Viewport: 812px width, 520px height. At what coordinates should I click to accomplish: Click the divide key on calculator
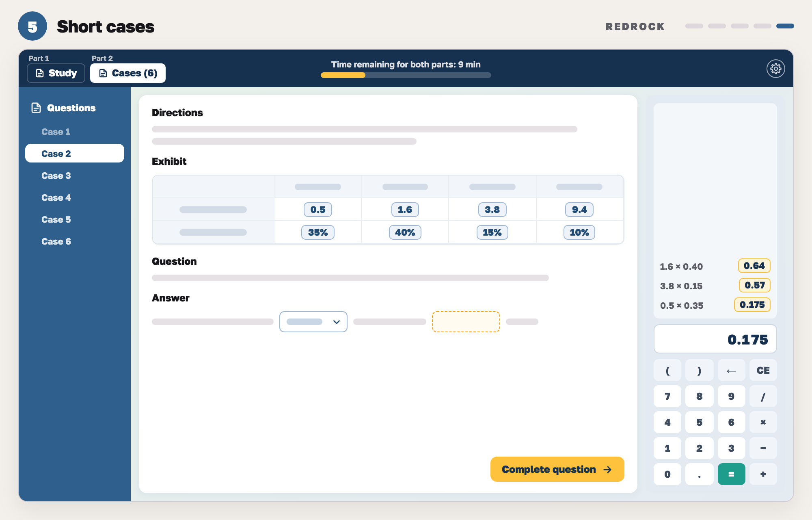pyautogui.click(x=763, y=396)
